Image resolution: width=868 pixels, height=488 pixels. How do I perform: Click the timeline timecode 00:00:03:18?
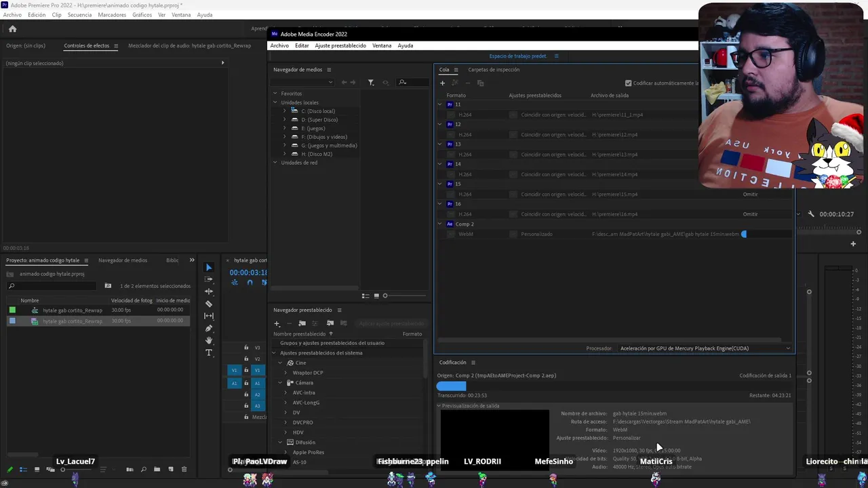(x=248, y=272)
